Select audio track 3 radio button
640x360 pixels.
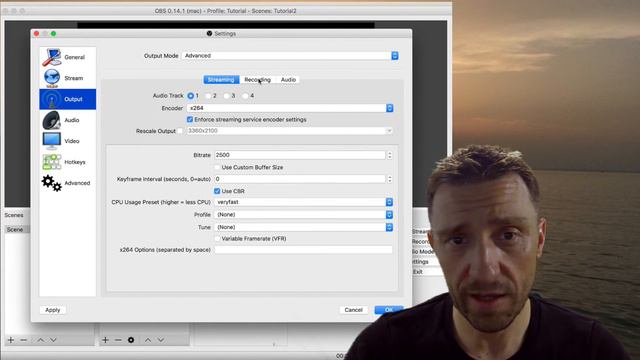pos(227,96)
